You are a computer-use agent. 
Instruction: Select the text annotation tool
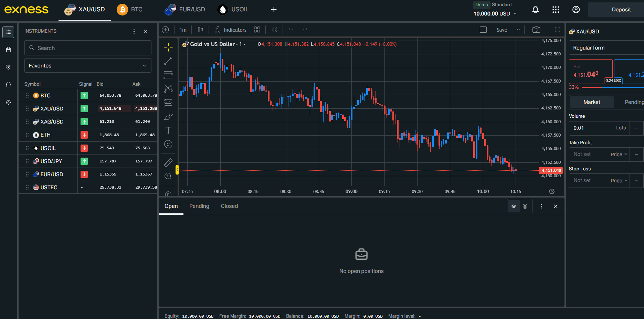(x=168, y=130)
